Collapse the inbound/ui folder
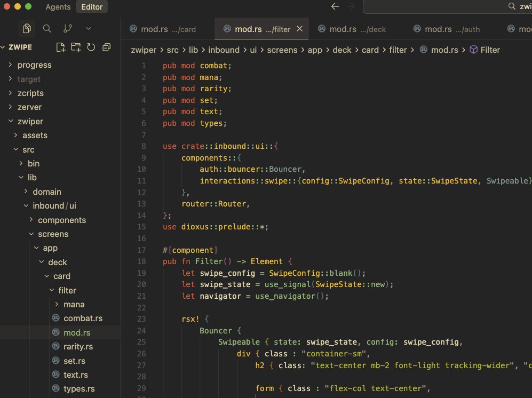Screen dimensions: 532x398 [26, 205]
